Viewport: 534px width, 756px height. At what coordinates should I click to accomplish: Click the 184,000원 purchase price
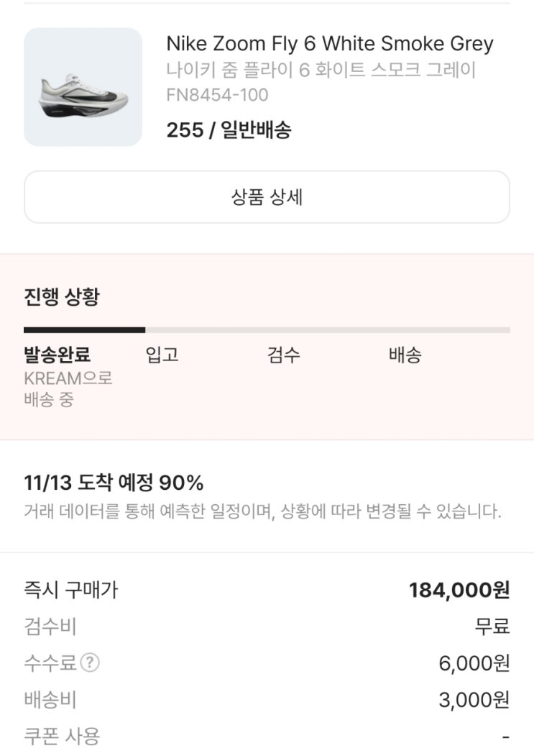point(459,591)
